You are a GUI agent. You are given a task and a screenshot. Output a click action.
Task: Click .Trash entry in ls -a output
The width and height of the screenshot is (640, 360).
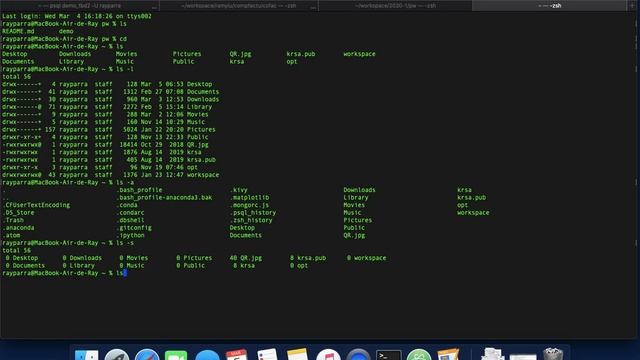13,220
